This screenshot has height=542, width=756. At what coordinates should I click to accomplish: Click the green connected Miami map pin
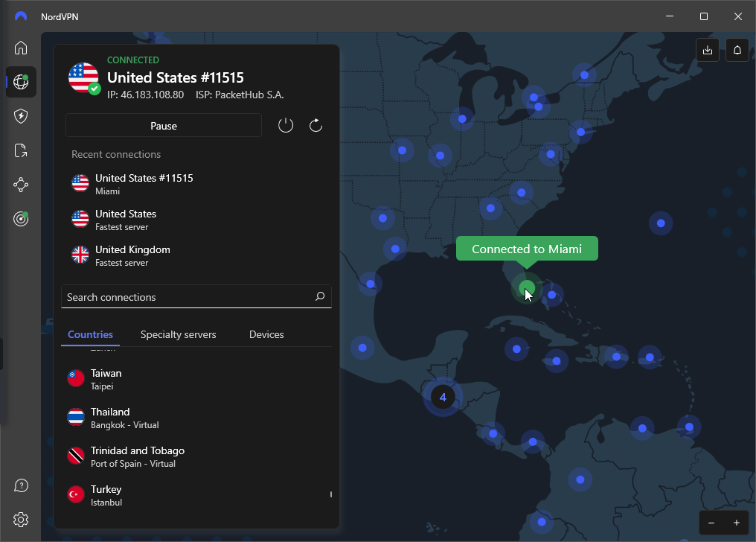527,288
